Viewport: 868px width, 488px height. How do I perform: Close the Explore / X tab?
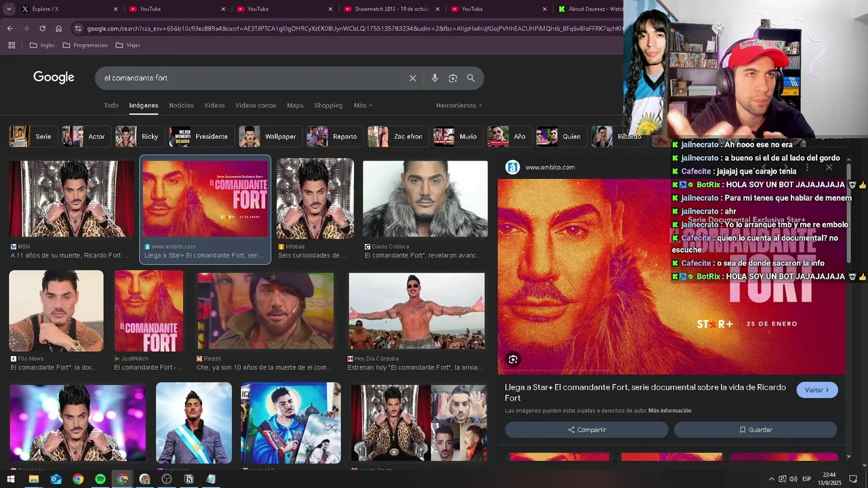coord(115,9)
